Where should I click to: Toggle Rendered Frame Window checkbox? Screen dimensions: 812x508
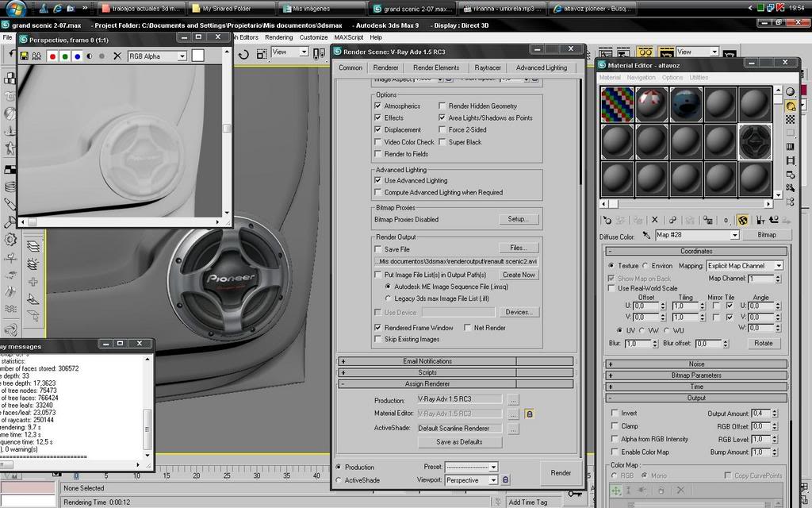[378, 328]
